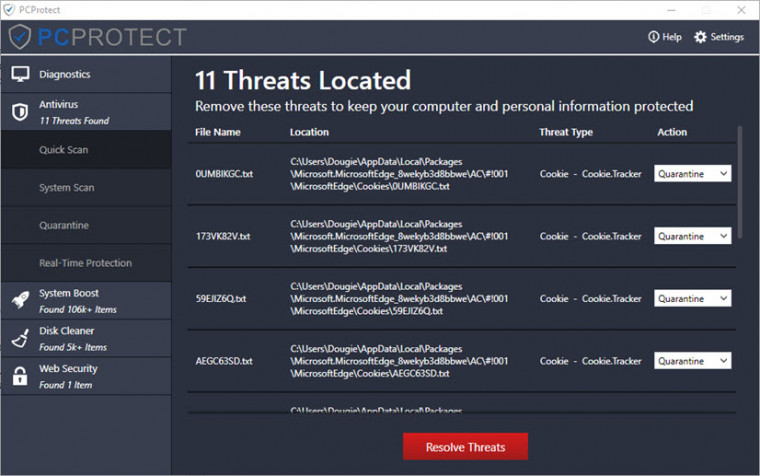Click the 'Found 5k+ Items' status text

pyautogui.click(x=73, y=347)
